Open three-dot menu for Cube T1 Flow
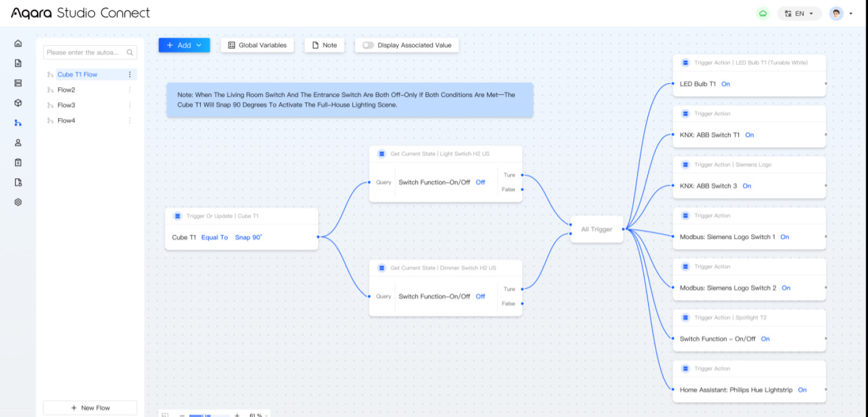Screen dimensions: 868x417 click(130, 75)
